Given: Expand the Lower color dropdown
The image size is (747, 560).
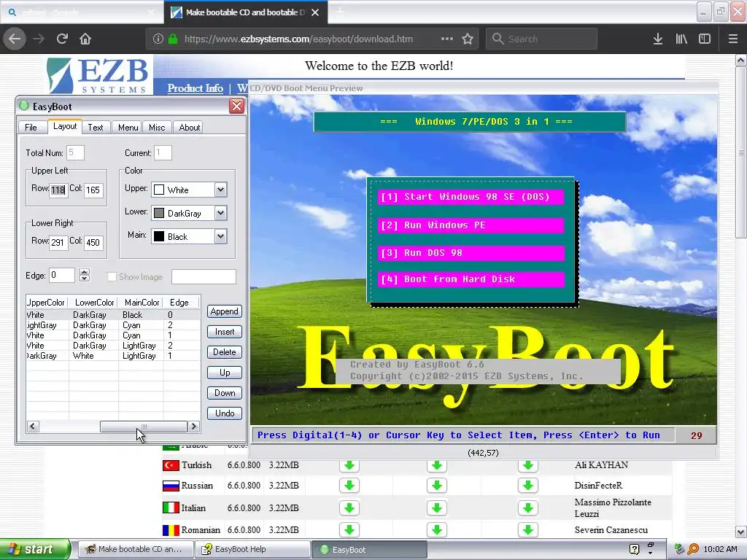Looking at the screenshot, I should pos(220,213).
